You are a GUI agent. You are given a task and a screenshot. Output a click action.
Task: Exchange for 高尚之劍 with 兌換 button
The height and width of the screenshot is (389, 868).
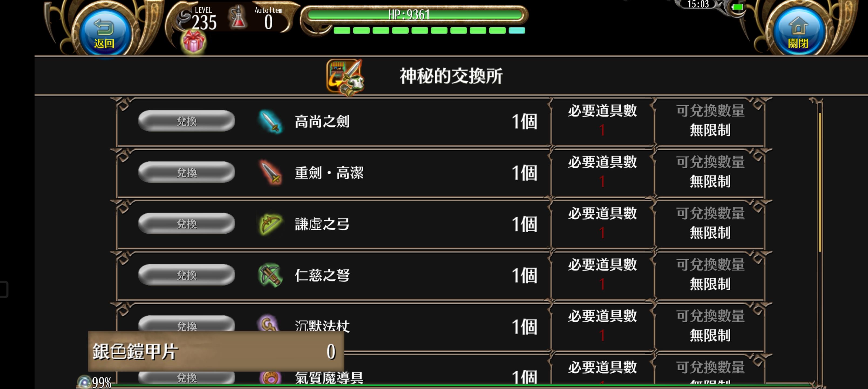[187, 121]
